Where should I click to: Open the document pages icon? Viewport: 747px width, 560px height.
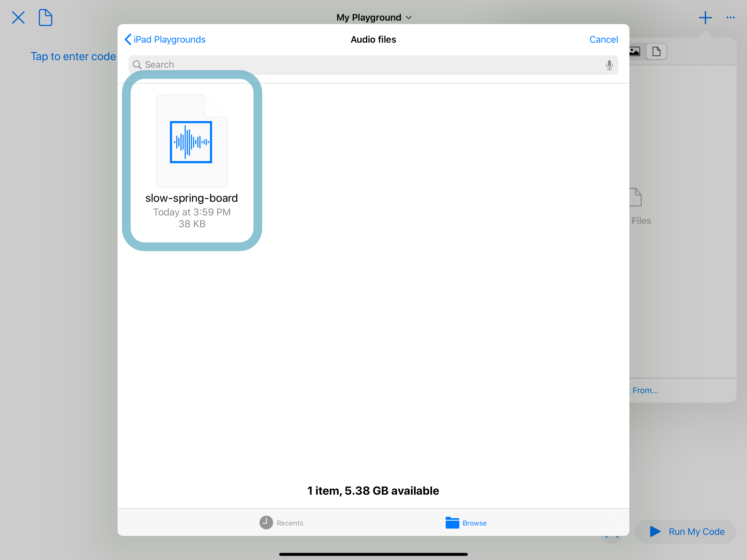click(x=45, y=17)
